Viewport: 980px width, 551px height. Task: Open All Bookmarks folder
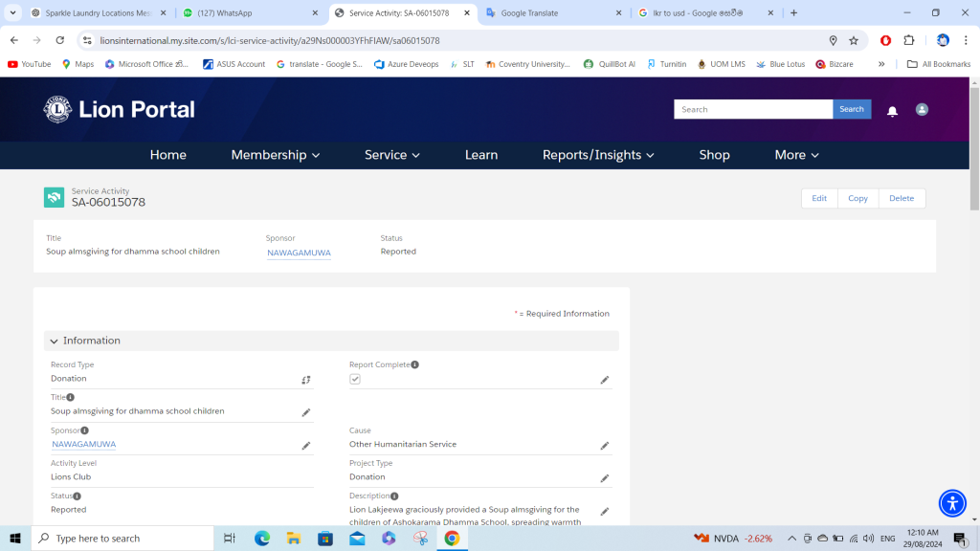point(939,64)
